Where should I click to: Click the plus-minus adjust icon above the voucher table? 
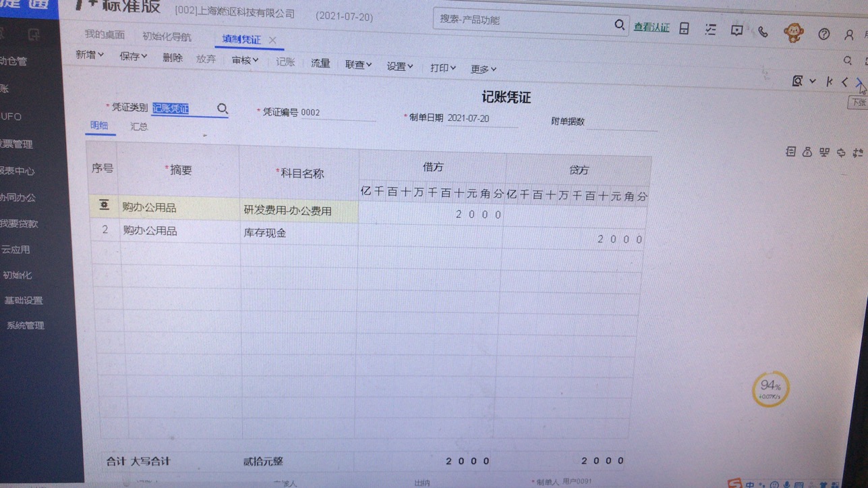click(x=858, y=153)
